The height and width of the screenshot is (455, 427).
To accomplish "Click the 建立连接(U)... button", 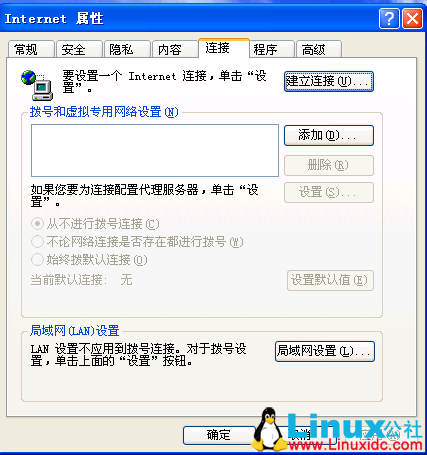I will [329, 81].
